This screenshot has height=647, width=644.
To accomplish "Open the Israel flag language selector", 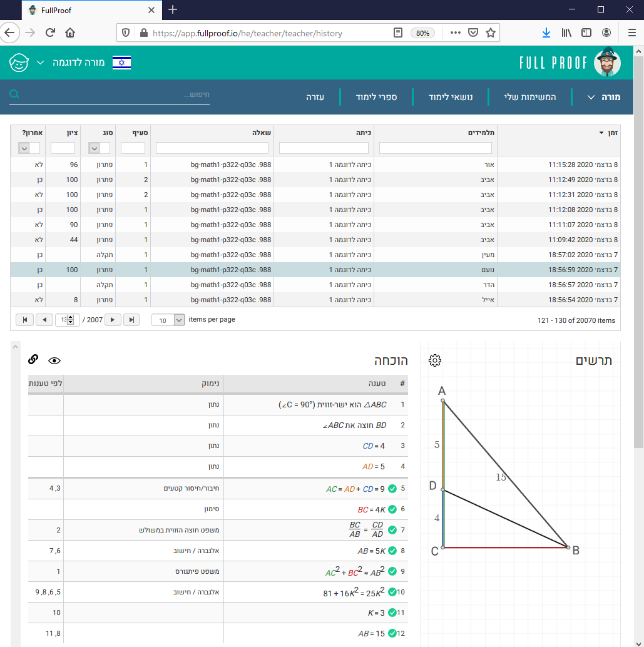I will tap(121, 63).
